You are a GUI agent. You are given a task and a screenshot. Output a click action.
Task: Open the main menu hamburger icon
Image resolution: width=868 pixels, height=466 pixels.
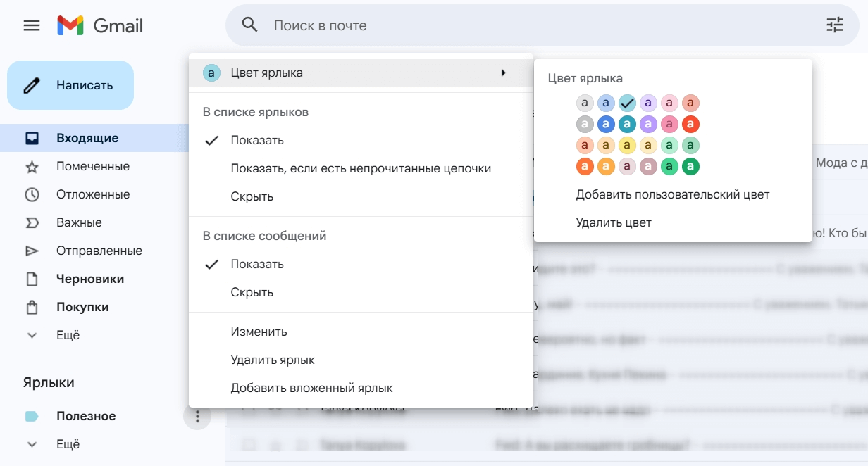point(32,26)
